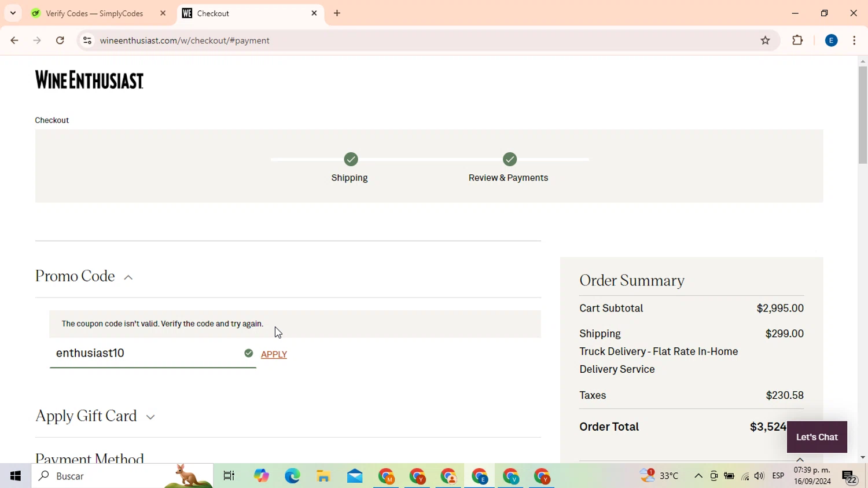Click the promo code field containing enthusiast10

point(153,353)
